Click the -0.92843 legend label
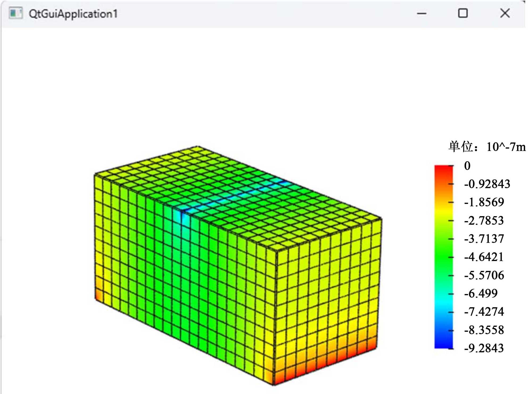The height and width of the screenshot is (394, 532). pyautogui.click(x=487, y=184)
